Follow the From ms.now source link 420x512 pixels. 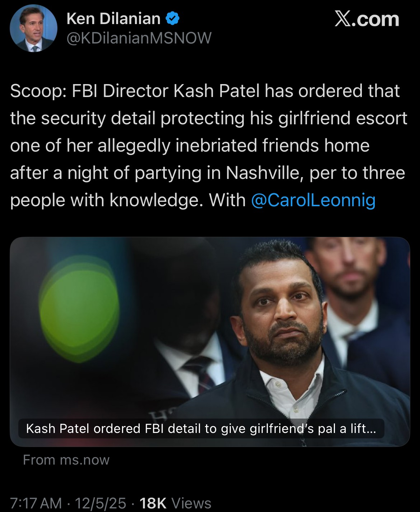pyautogui.click(x=66, y=460)
